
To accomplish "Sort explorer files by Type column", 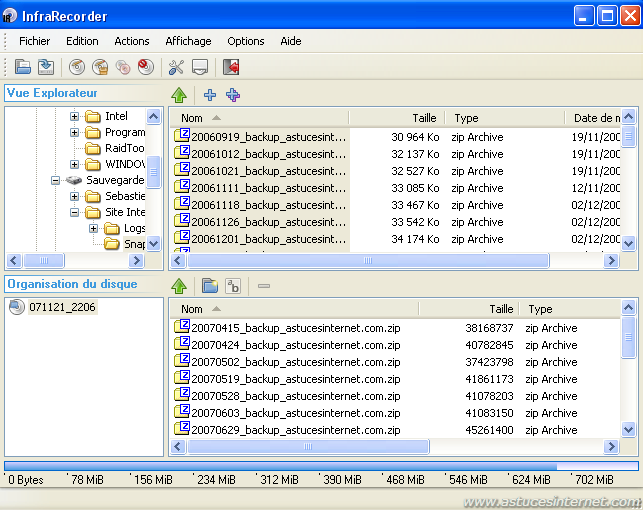I will pyautogui.click(x=505, y=118).
